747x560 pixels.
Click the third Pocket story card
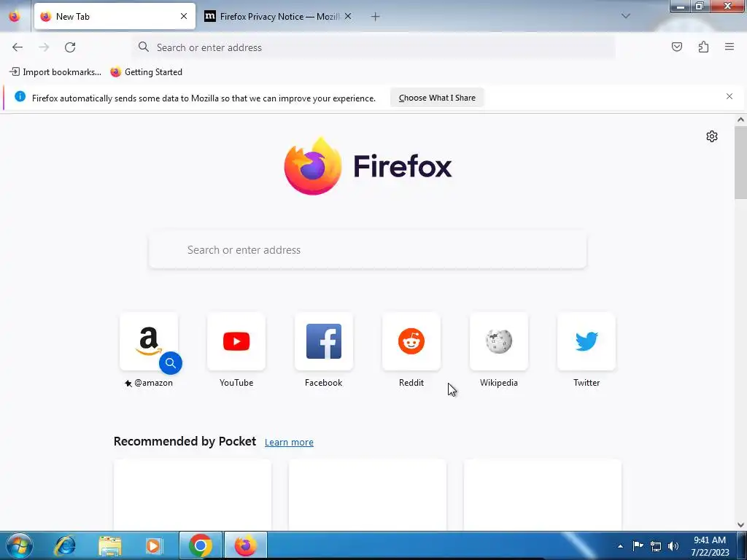(543, 495)
